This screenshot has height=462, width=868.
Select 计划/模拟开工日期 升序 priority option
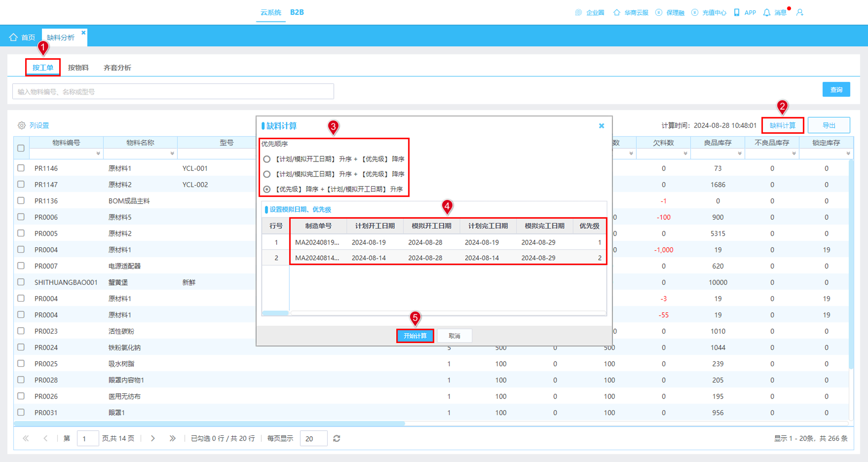[x=267, y=159]
